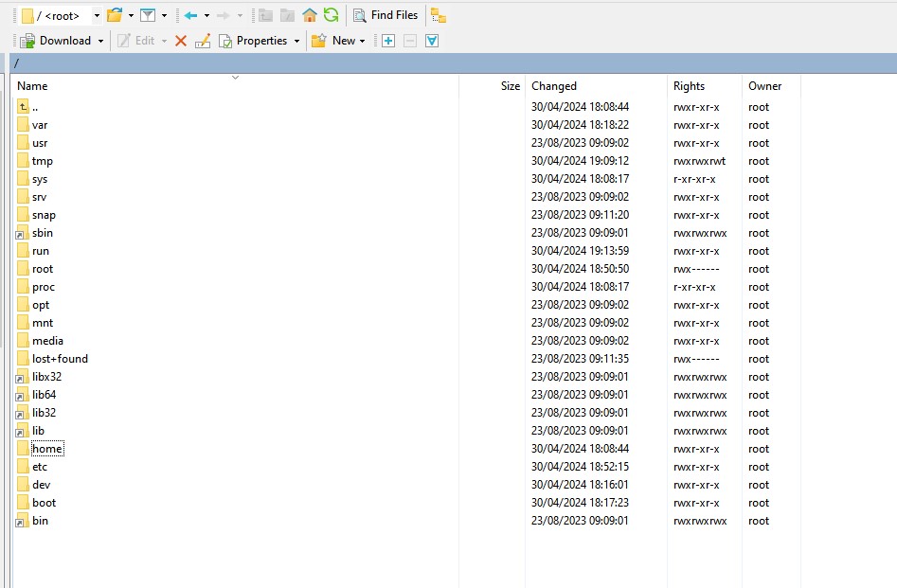
Task: Click the Rename pencil icon
Action: [203, 41]
